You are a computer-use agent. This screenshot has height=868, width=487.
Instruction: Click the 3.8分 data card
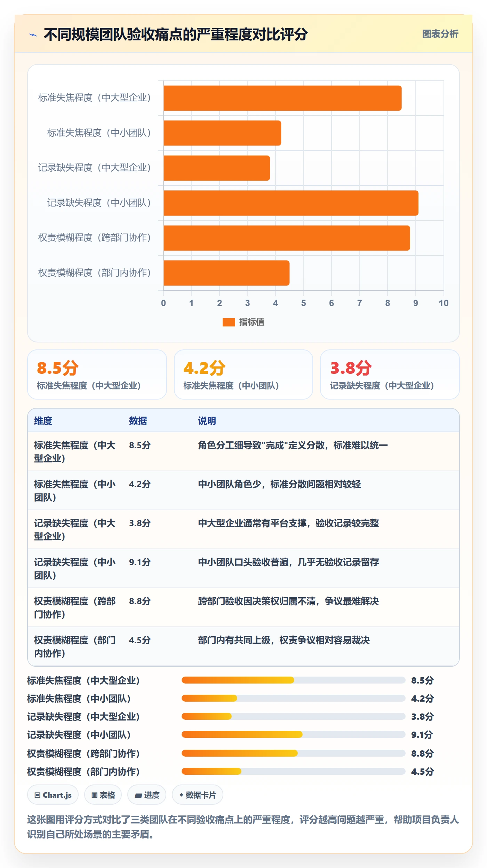tap(390, 374)
